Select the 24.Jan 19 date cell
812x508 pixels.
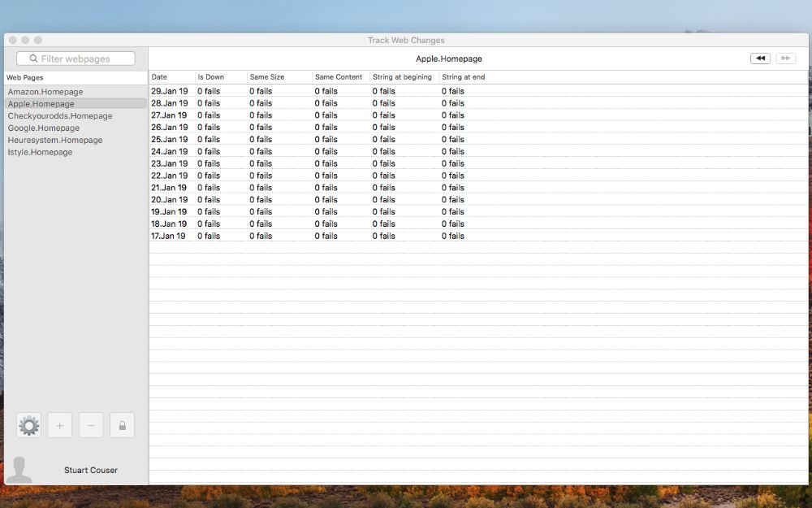tap(170, 151)
